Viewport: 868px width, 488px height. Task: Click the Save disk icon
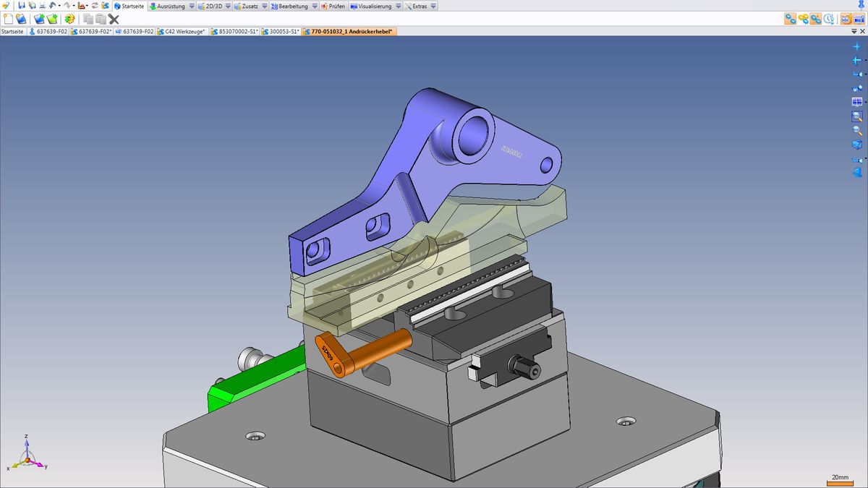click(x=22, y=6)
